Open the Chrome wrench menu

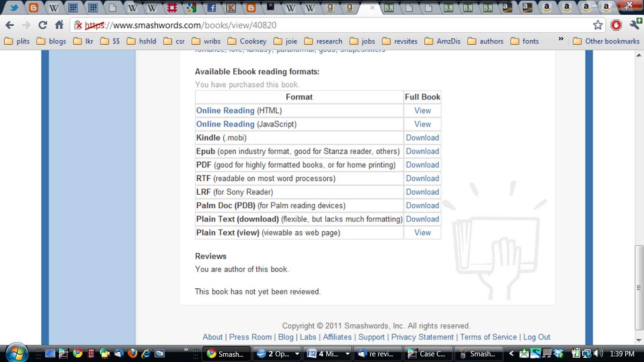(x=635, y=24)
